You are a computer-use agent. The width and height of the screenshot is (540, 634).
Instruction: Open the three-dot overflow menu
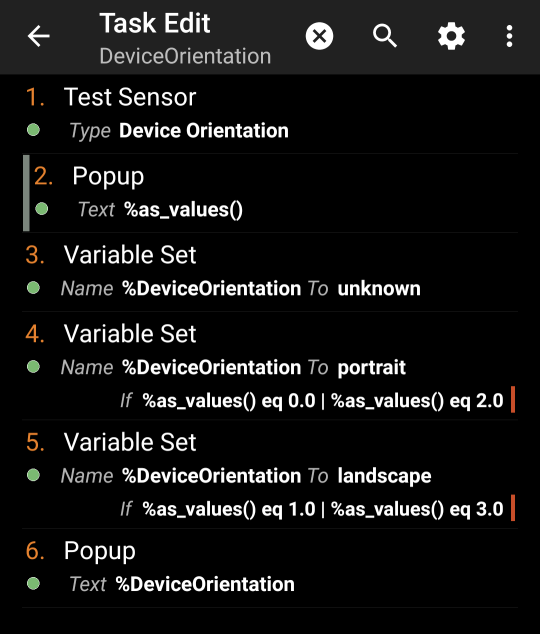tap(509, 36)
